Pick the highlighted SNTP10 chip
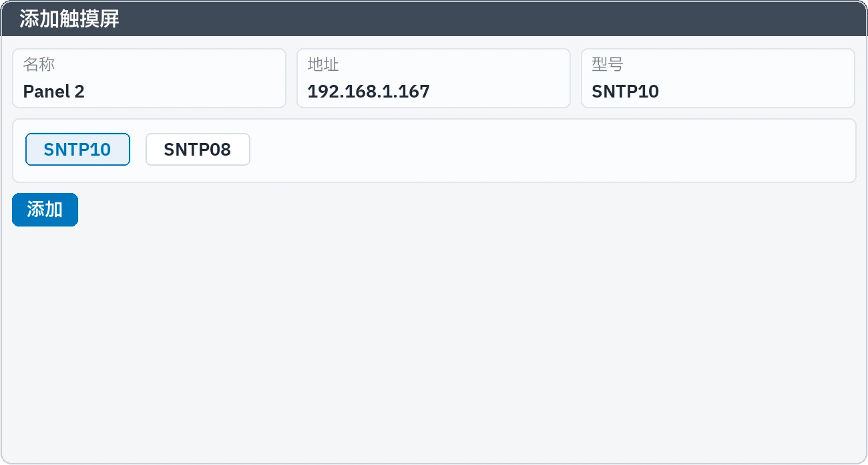The width and height of the screenshot is (868, 465). coord(77,149)
